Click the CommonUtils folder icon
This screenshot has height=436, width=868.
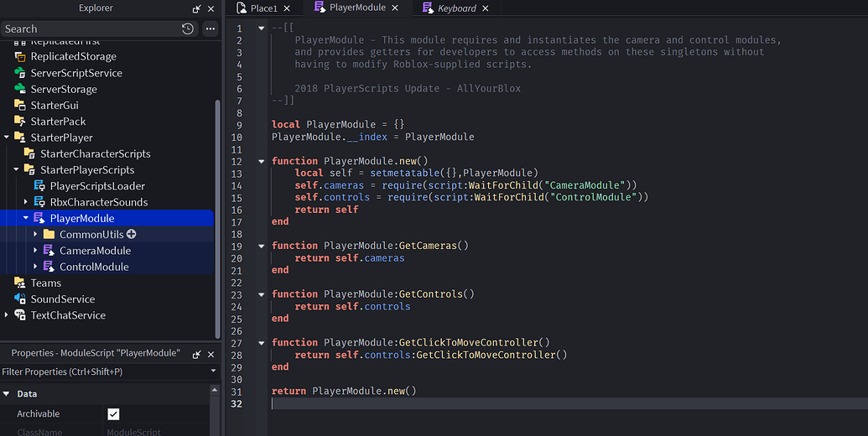point(49,234)
